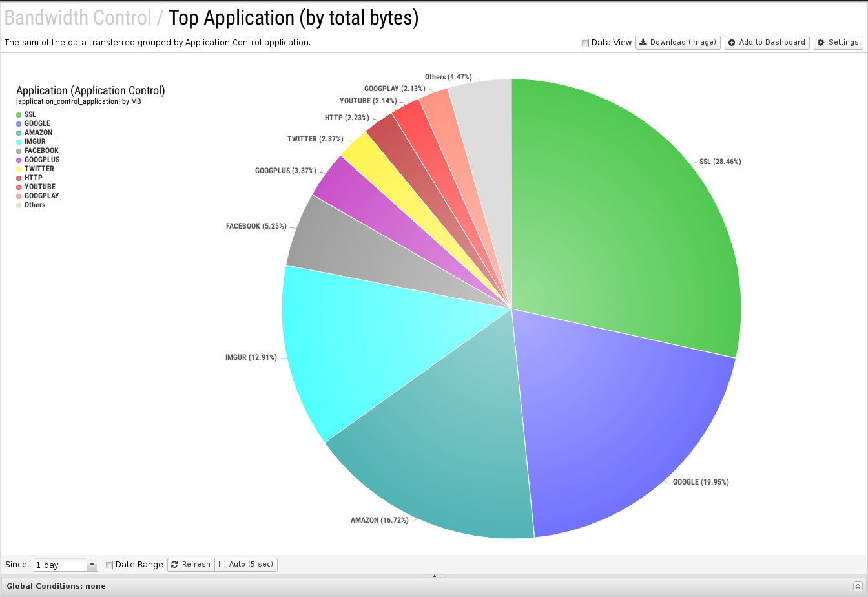Screen dimensions: 868x597
Task: Toggle HTTP legend entry
Action: tap(29, 178)
